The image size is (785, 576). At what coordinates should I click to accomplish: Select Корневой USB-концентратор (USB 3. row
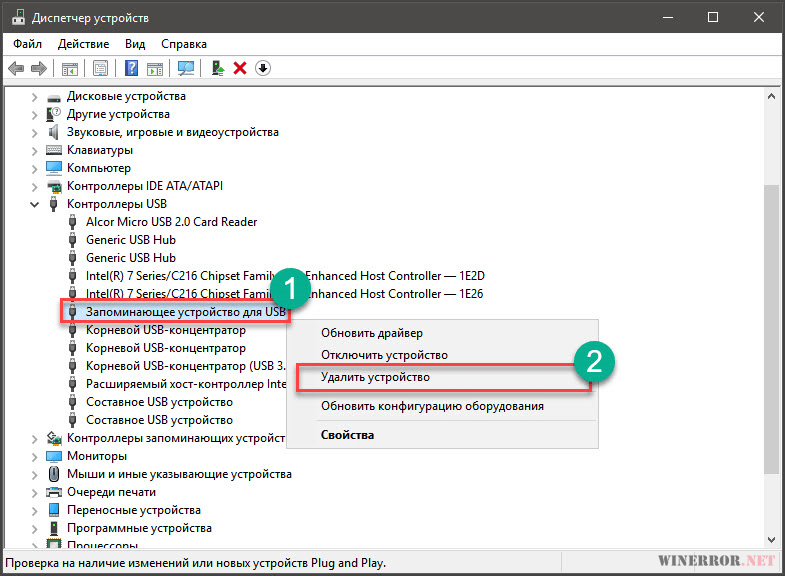[185, 366]
